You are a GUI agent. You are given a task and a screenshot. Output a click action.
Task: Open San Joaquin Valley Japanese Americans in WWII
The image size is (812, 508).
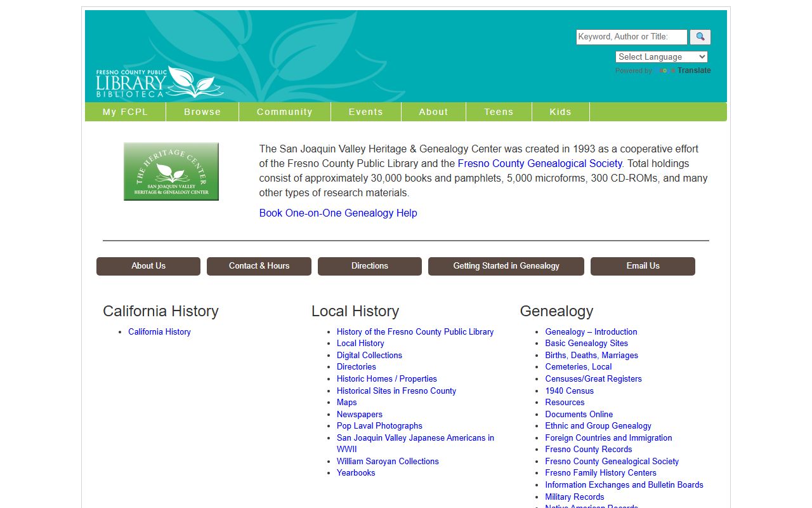tap(416, 443)
